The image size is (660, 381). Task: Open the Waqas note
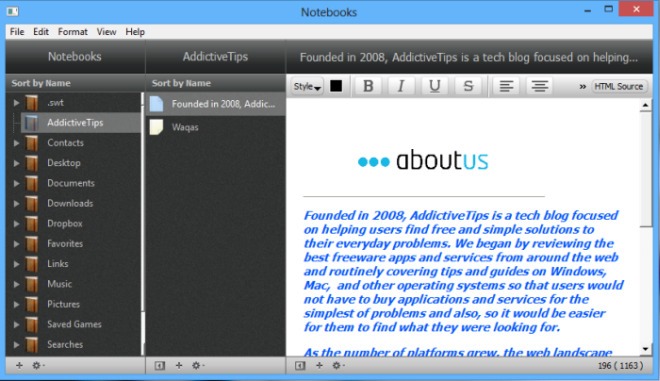[x=216, y=127]
